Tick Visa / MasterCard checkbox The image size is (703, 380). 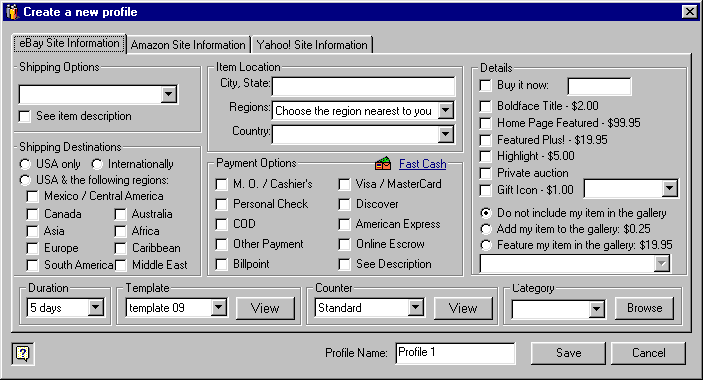344,185
